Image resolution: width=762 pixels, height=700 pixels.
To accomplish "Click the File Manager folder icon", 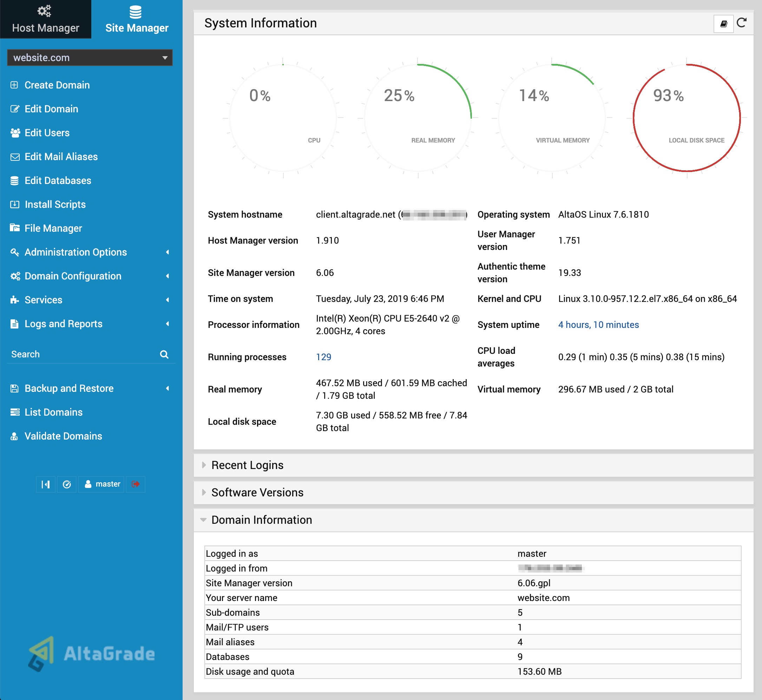I will (x=14, y=227).
